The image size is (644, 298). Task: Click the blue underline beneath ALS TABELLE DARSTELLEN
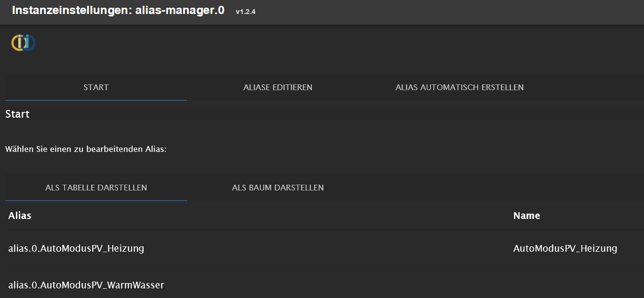[96, 200]
